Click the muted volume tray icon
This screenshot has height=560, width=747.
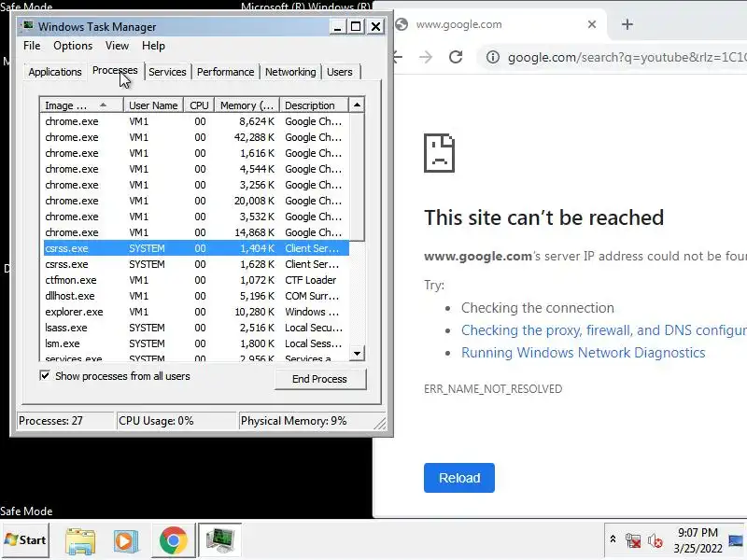[655, 540]
